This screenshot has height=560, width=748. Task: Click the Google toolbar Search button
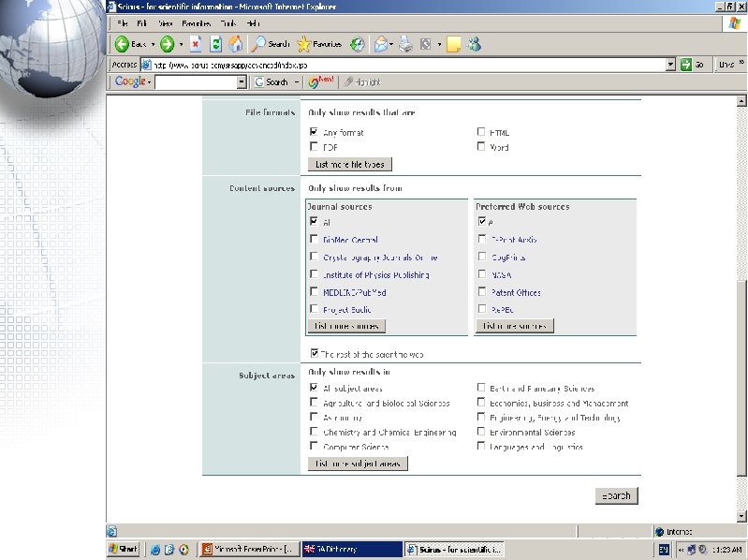(271, 82)
